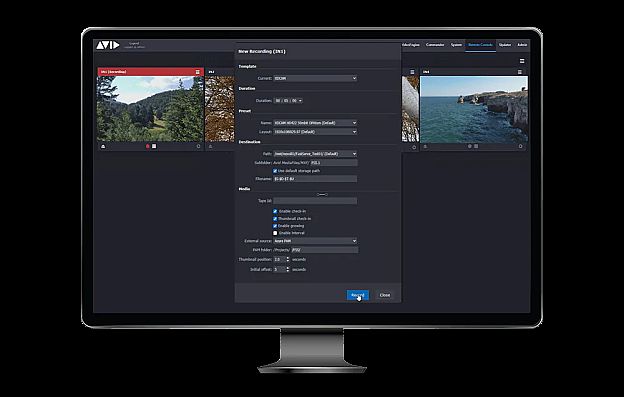This screenshot has width=624, height=397.
Task: Open the IN1 recording panel menu icon
Action: (197, 72)
